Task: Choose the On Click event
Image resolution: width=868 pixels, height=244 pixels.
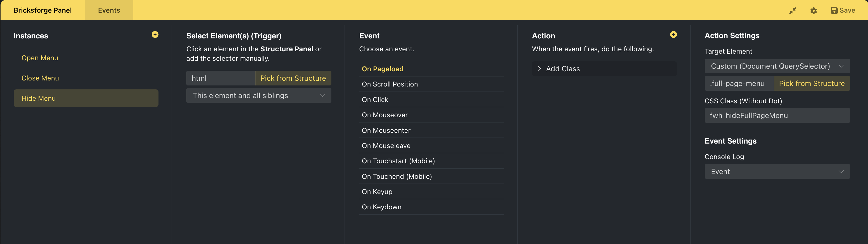Action: (x=375, y=100)
